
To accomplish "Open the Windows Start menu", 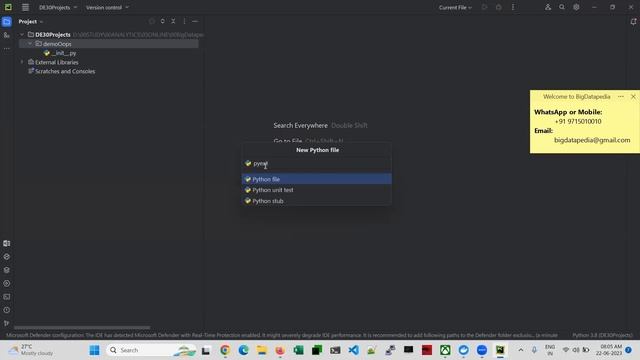I will 94,350.
